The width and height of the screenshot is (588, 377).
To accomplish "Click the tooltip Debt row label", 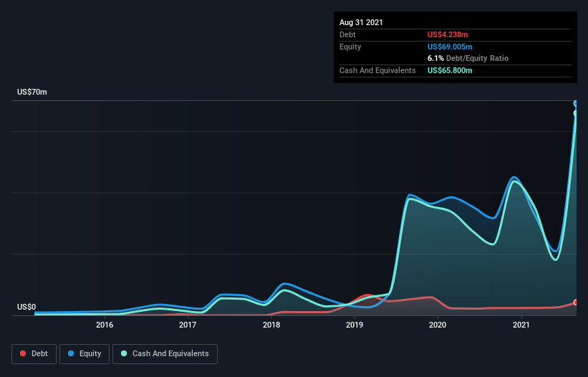I will [347, 34].
